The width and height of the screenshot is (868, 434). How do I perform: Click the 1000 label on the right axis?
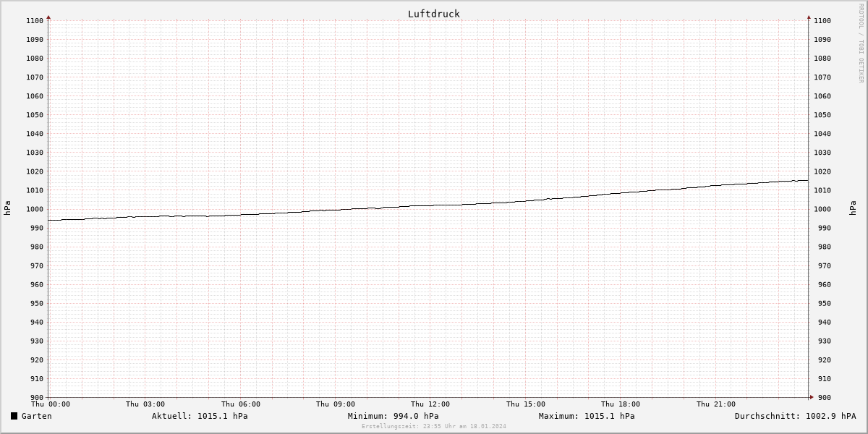click(822, 209)
